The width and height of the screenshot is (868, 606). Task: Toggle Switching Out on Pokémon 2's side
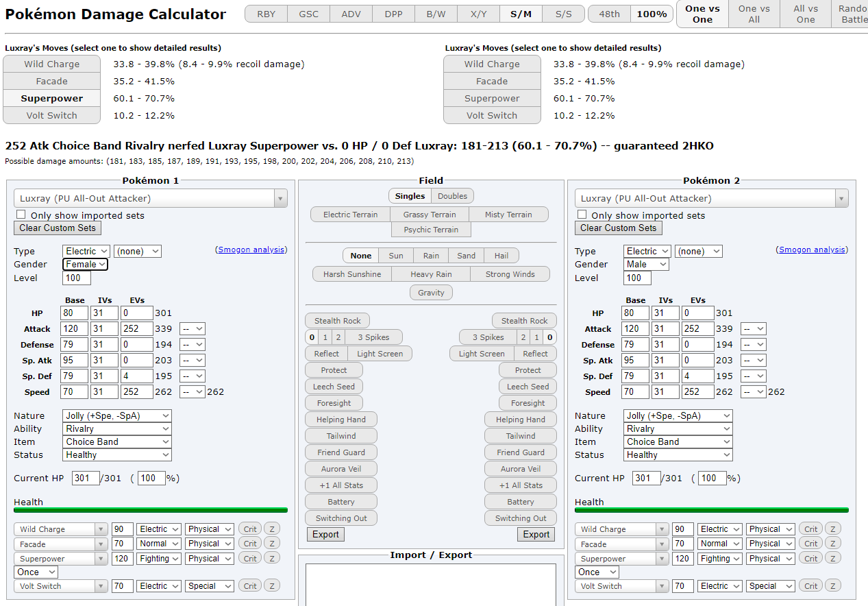coord(521,518)
